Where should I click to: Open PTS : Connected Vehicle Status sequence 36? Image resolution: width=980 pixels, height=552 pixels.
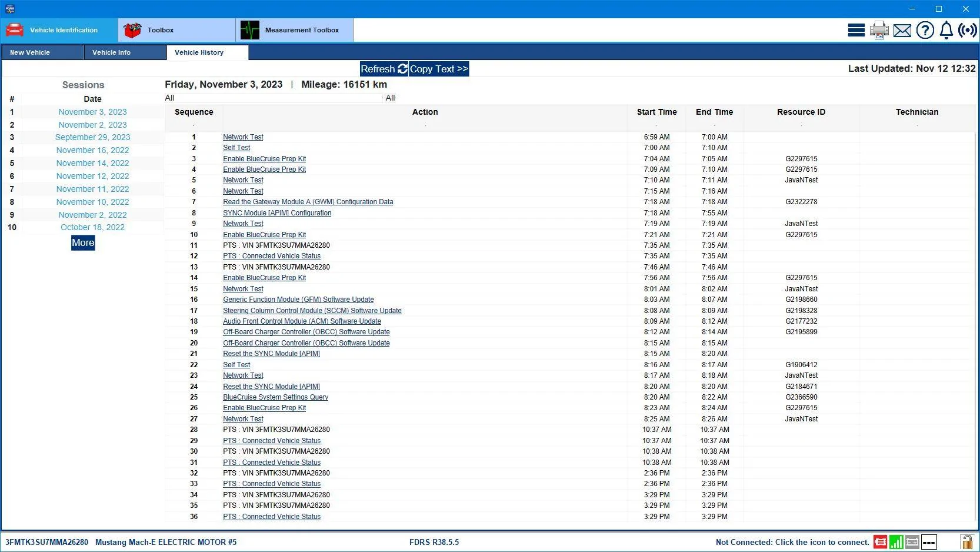[x=272, y=517]
